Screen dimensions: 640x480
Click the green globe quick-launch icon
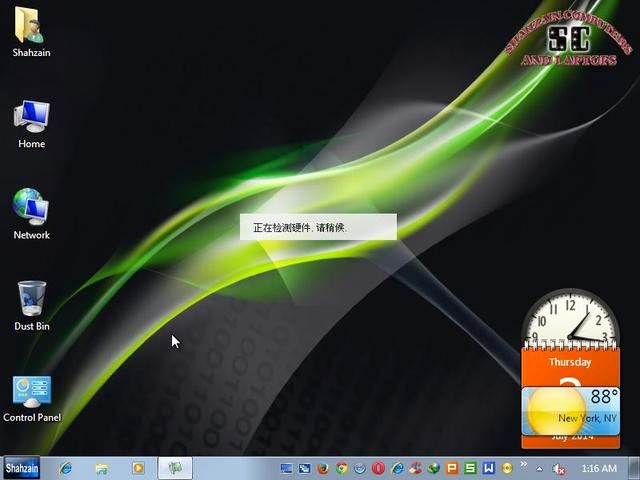point(433,468)
